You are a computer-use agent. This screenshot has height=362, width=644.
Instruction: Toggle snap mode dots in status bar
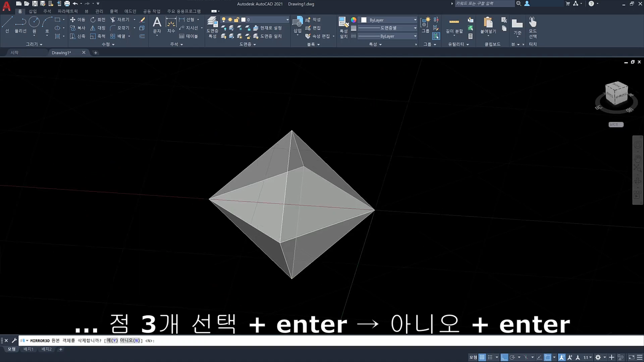490,357
